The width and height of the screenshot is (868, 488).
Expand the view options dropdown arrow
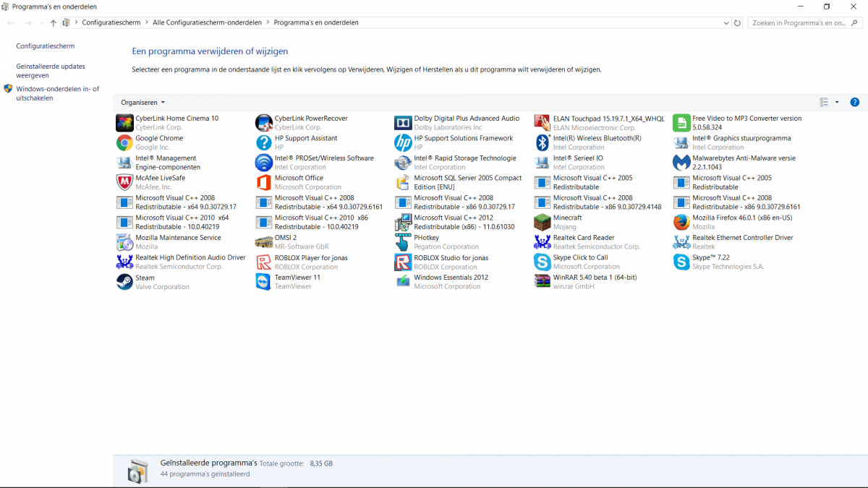[x=837, y=103]
